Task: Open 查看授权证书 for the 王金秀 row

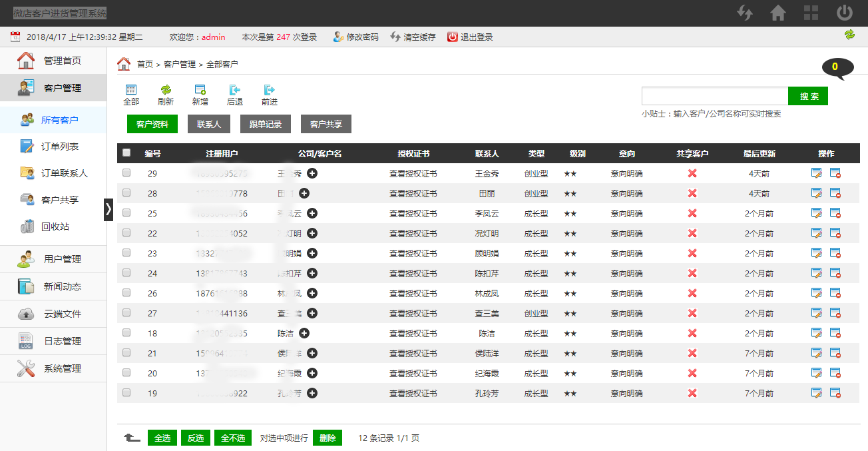Action: 413,173
